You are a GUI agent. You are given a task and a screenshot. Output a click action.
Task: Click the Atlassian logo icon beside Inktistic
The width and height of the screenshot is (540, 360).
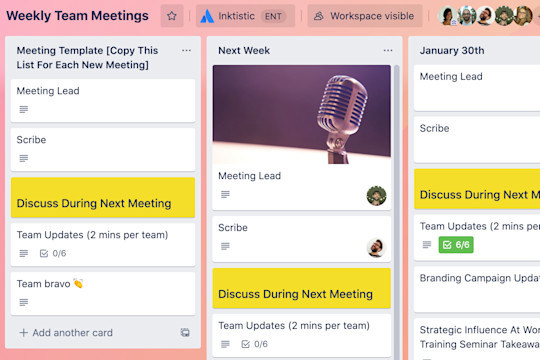click(207, 16)
